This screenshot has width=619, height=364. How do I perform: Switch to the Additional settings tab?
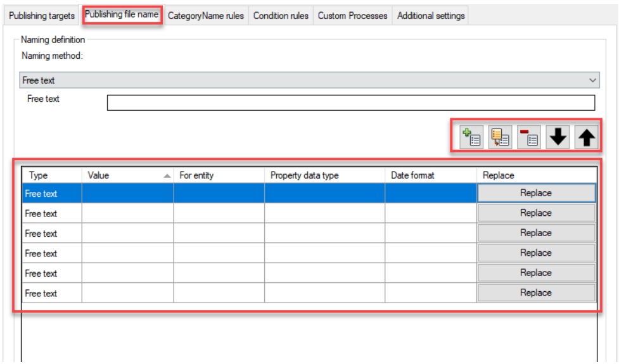(x=431, y=16)
